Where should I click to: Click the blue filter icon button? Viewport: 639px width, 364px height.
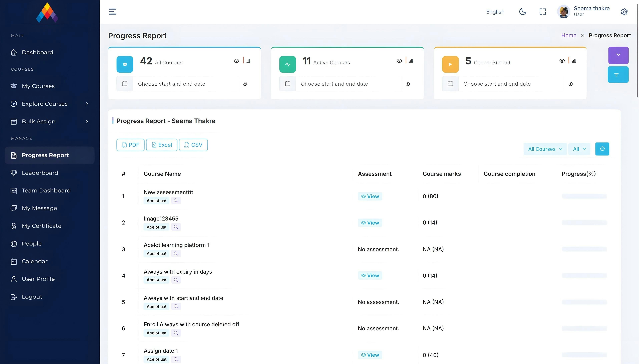(618, 74)
